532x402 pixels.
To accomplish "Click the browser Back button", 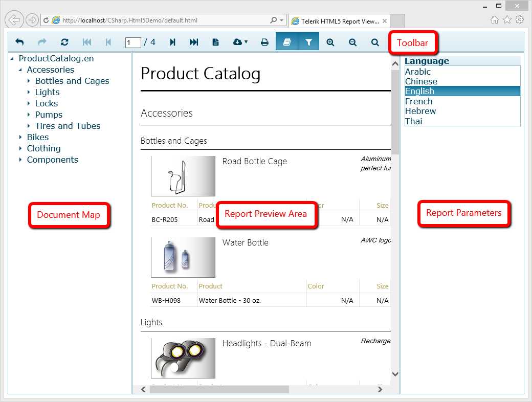I will pos(14,20).
